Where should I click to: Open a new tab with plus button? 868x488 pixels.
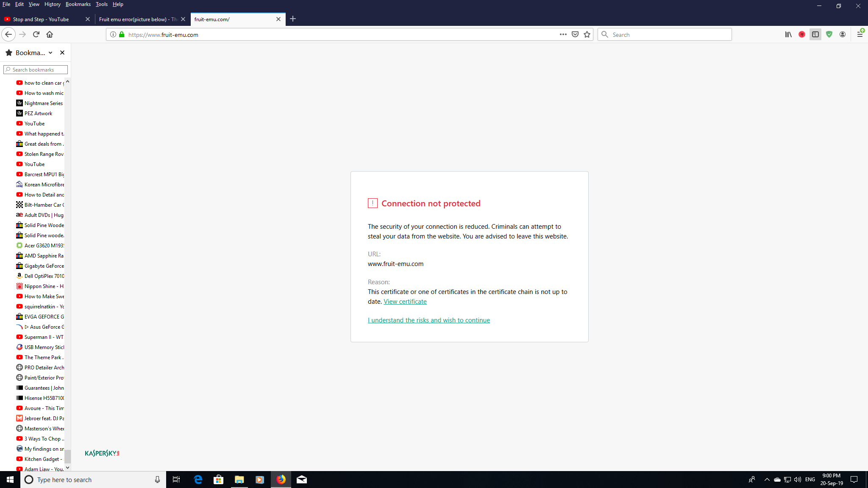point(293,19)
